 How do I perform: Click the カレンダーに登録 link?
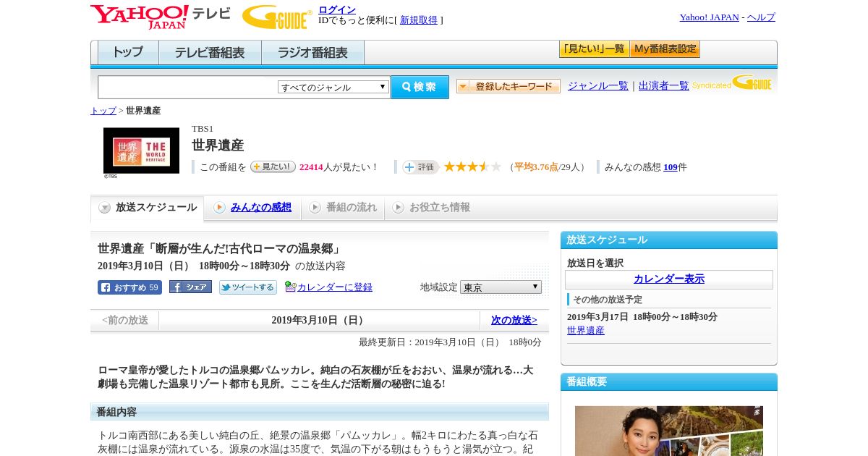[x=335, y=287]
